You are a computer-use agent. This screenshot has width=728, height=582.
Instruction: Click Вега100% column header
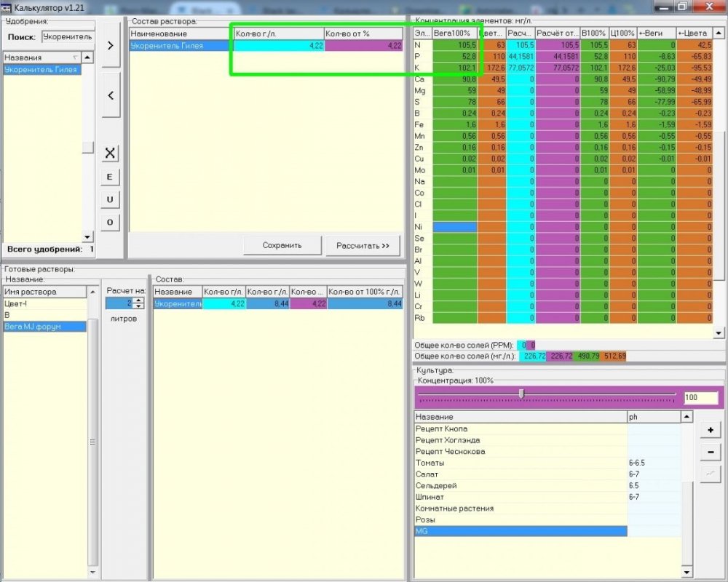pos(454,33)
